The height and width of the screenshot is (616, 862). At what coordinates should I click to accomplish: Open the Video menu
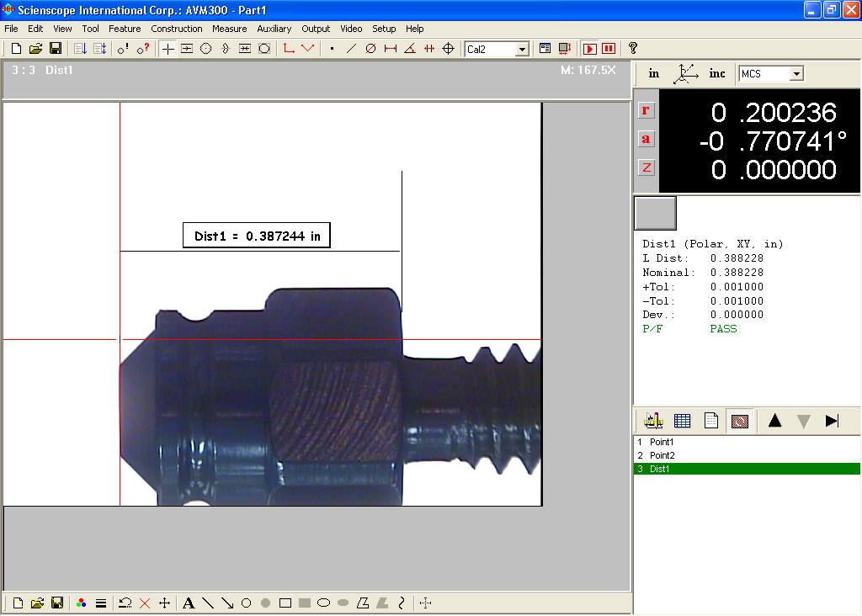pyautogui.click(x=351, y=29)
